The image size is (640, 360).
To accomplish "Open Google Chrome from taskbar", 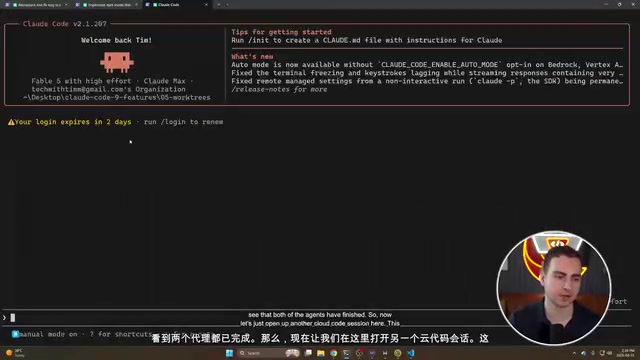I will (x=334, y=353).
